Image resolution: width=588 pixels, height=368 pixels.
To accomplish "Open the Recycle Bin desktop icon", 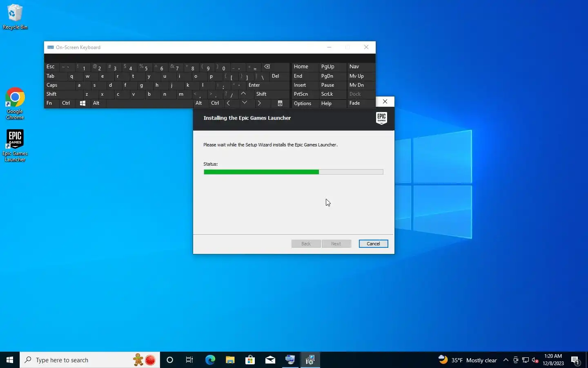I will (x=15, y=17).
